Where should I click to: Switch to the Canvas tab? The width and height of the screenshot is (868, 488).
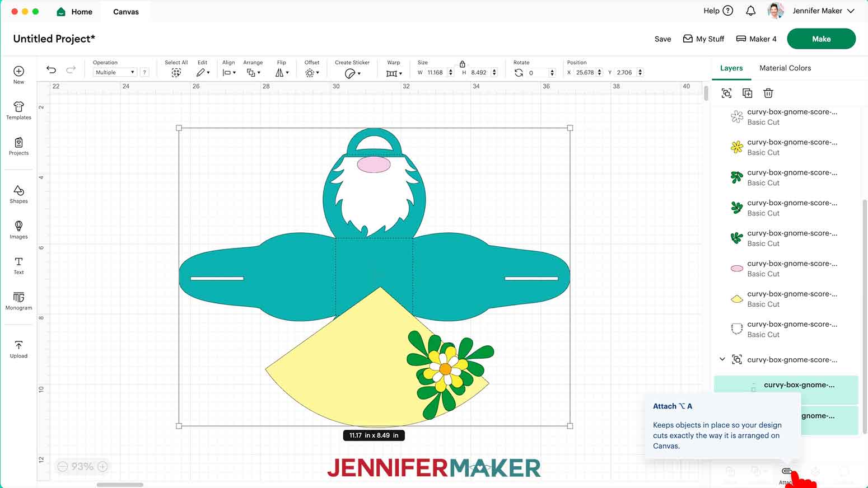[x=126, y=12]
